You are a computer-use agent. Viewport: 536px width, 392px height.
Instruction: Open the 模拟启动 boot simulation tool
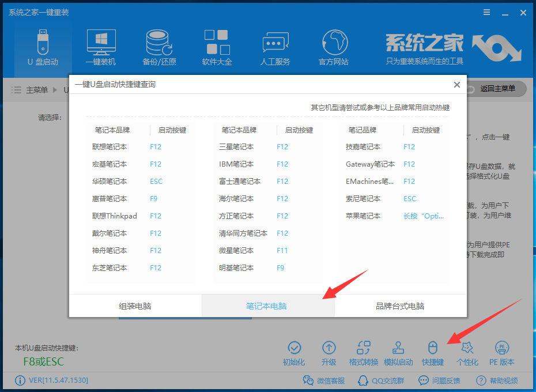398,352
